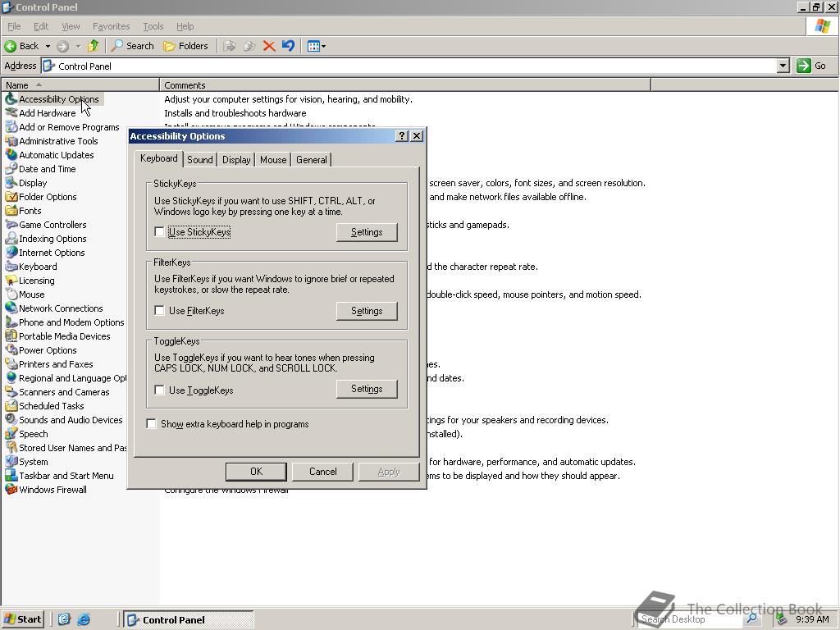Click the Back arrow icon in toolbar
The height and width of the screenshot is (630, 840).
click(10, 46)
